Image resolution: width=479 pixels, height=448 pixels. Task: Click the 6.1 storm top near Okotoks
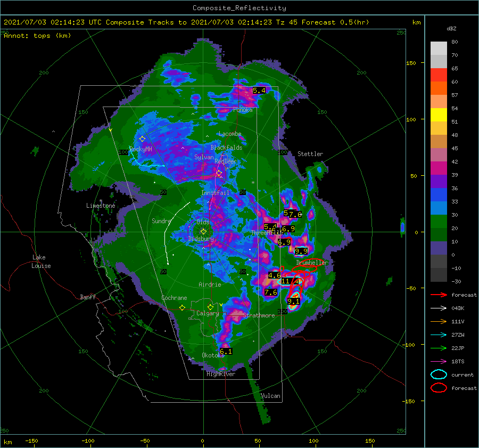(226, 352)
